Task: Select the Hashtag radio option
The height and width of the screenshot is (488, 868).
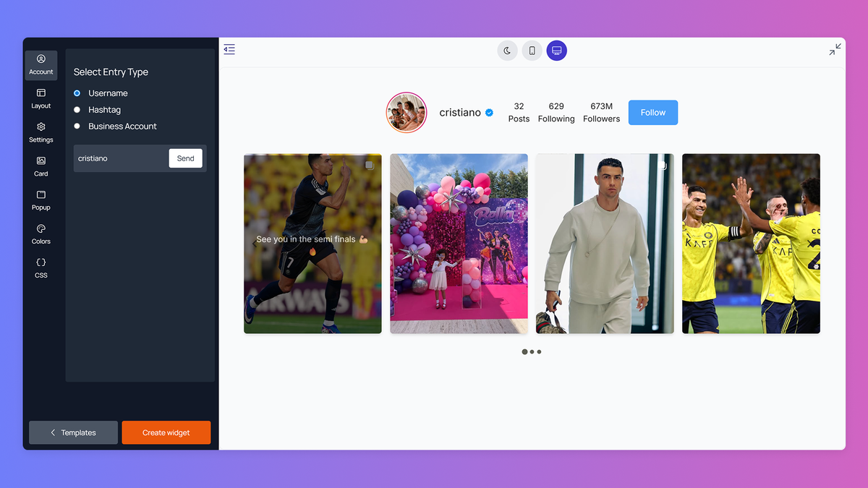Action: tap(77, 110)
